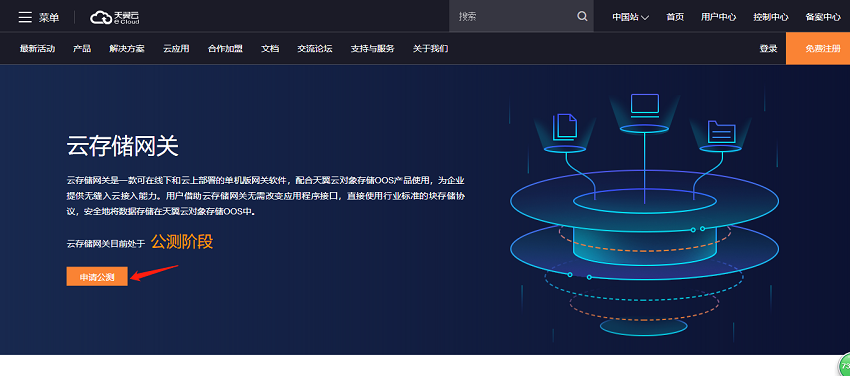Image resolution: width=850 pixels, height=376 pixels.
Task: Click the 申请公测 button
Action: (97, 276)
